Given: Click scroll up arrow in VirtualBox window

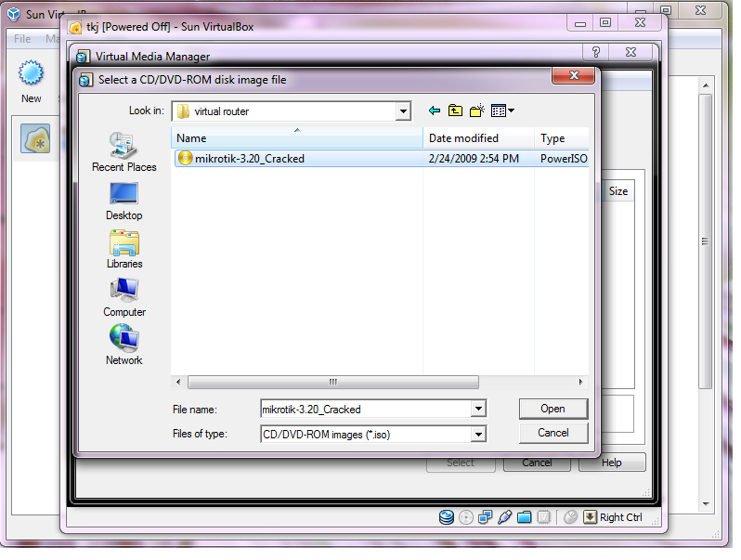Looking at the screenshot, I should [x=706, y=85].
